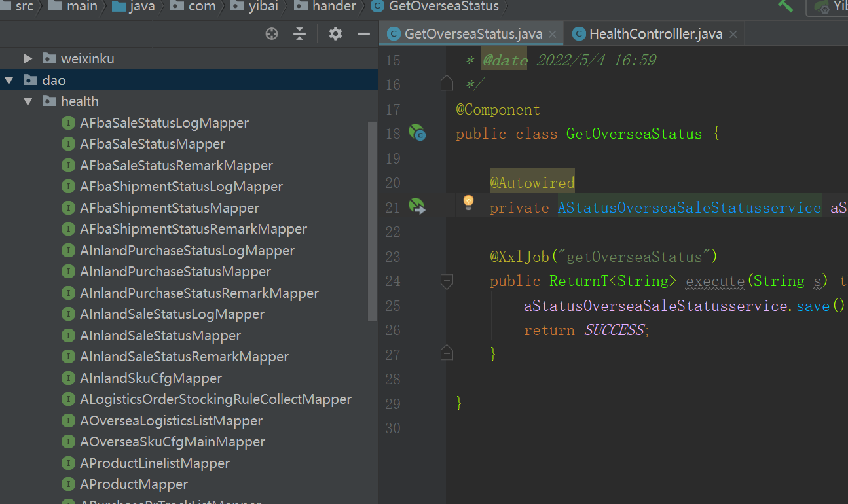Select AFbaShipmentStatusMapper in the tree
This screenshot has width=848, height=504.
[170, 207]
